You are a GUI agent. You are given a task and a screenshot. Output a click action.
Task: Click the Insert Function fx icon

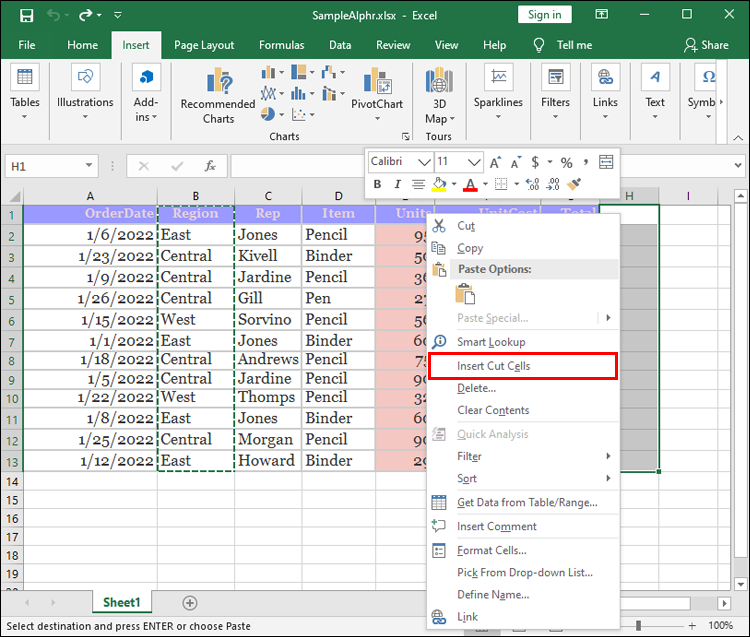(x=210, y=166)
